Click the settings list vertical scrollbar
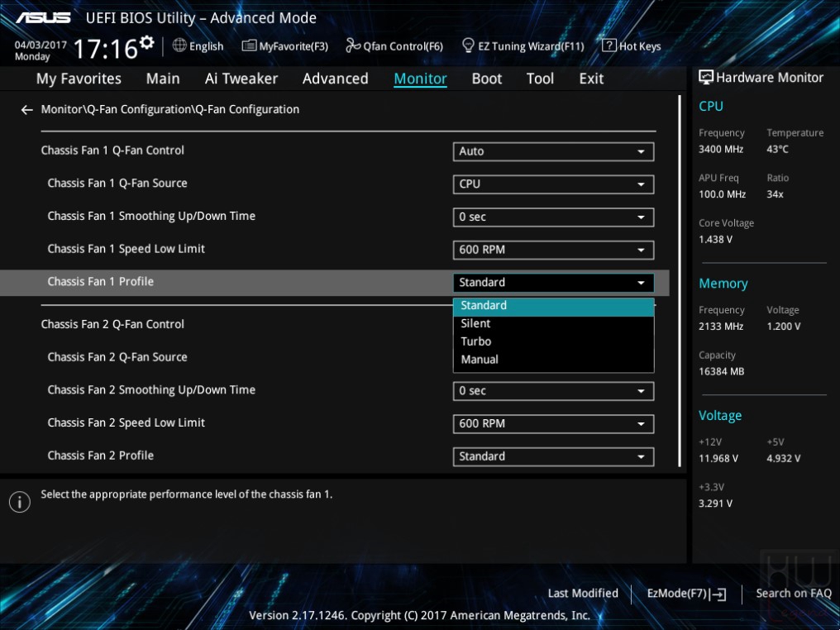 [x=680, y=281]
